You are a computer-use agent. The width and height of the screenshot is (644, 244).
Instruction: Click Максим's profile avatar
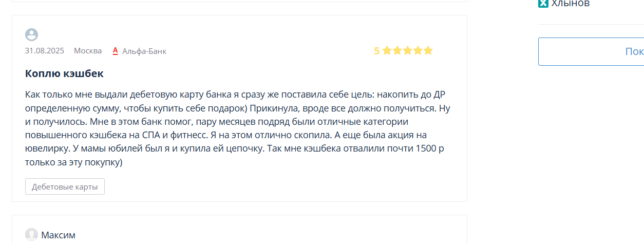(x=31, y=235)
